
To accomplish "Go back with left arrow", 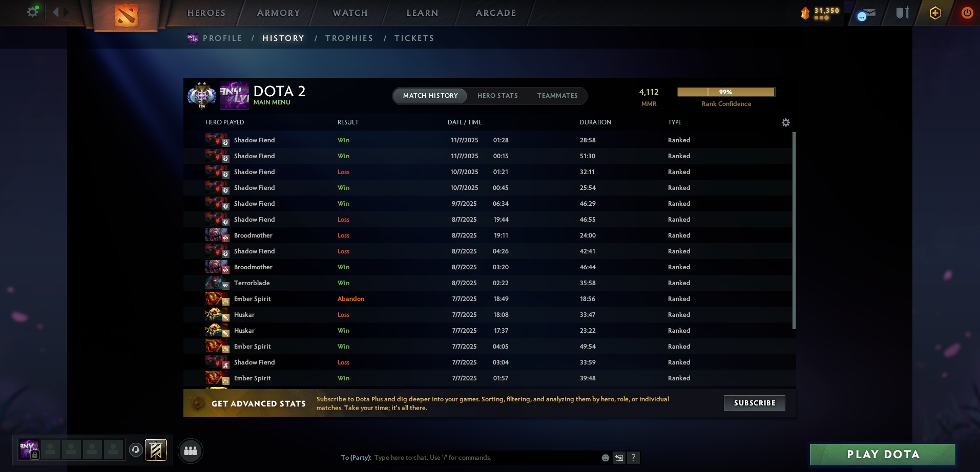I will (56, 12).
